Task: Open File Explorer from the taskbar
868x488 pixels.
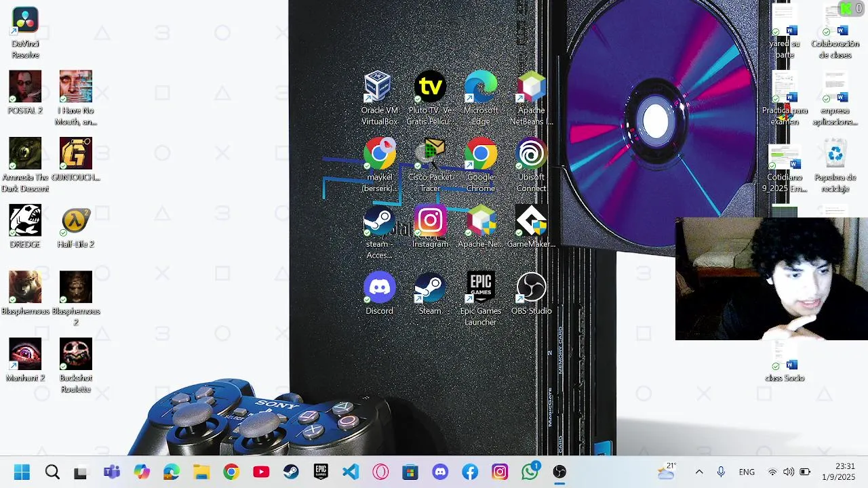Action: [x=201, y=472]
